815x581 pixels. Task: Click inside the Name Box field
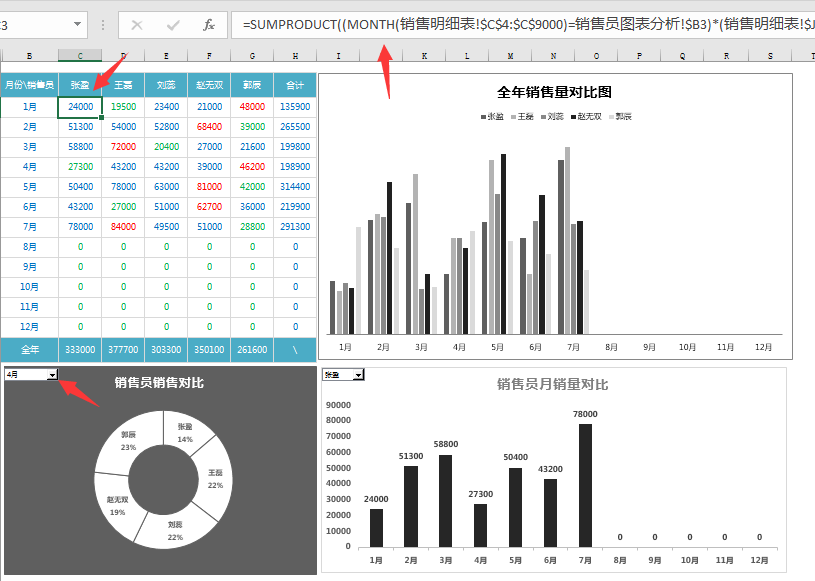[x=35, y=25]
